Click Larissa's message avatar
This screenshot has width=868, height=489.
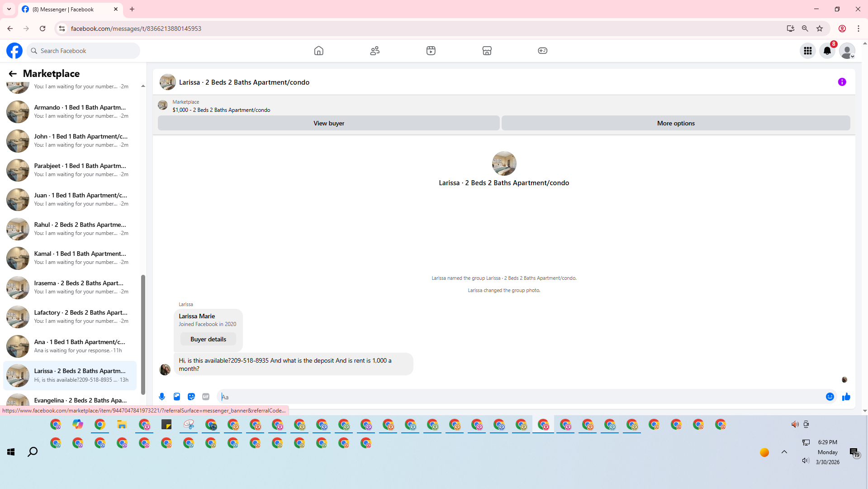click(165, 369)
